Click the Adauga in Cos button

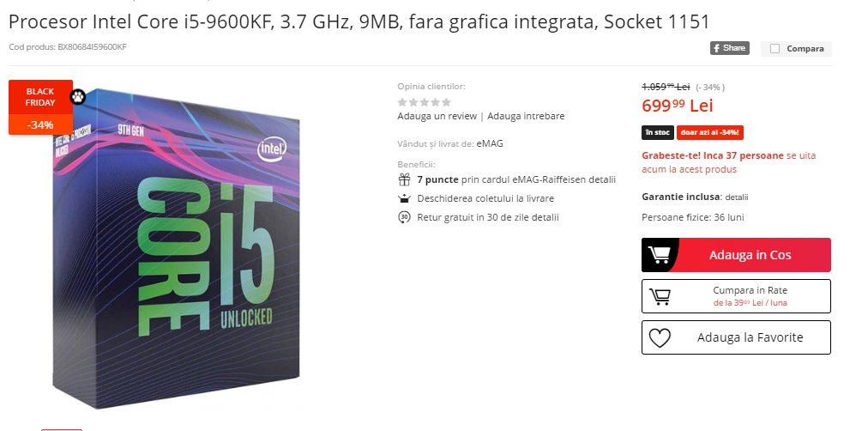pyautogui.click(x=736, y=255)
